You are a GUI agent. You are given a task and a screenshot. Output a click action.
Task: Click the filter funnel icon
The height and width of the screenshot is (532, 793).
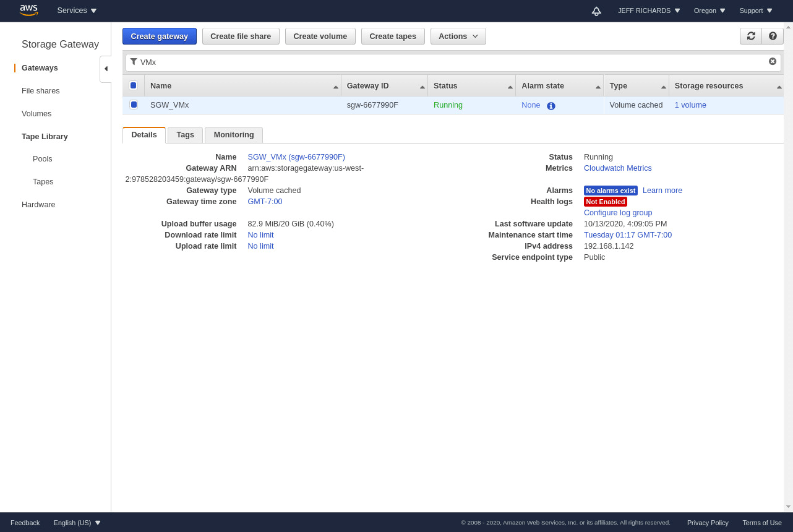134,62
